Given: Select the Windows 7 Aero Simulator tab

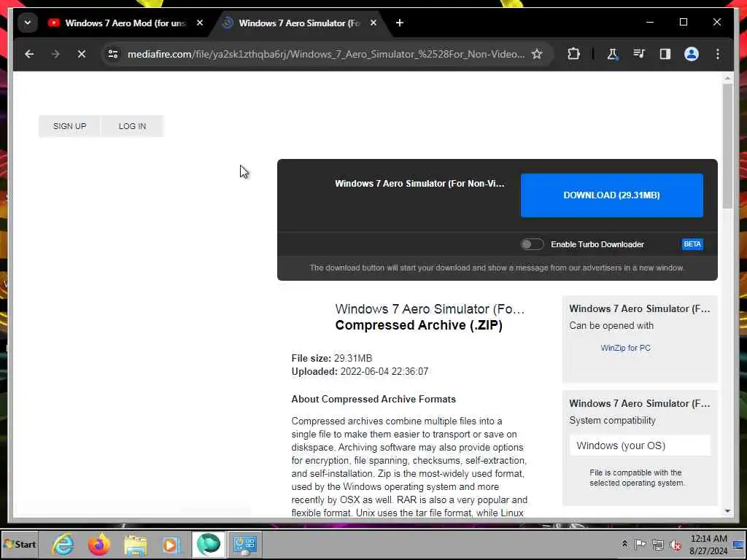Looking at the screenshot, I should point(299,23).
